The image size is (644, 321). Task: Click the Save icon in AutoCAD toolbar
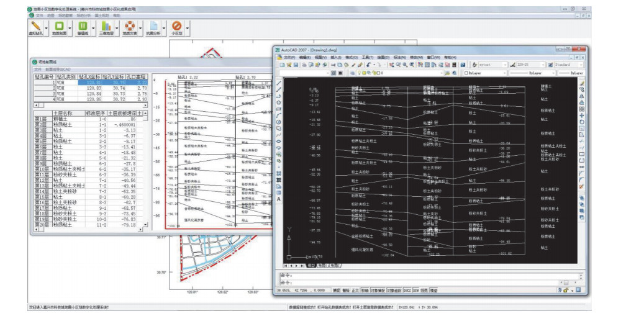point(296,65)
